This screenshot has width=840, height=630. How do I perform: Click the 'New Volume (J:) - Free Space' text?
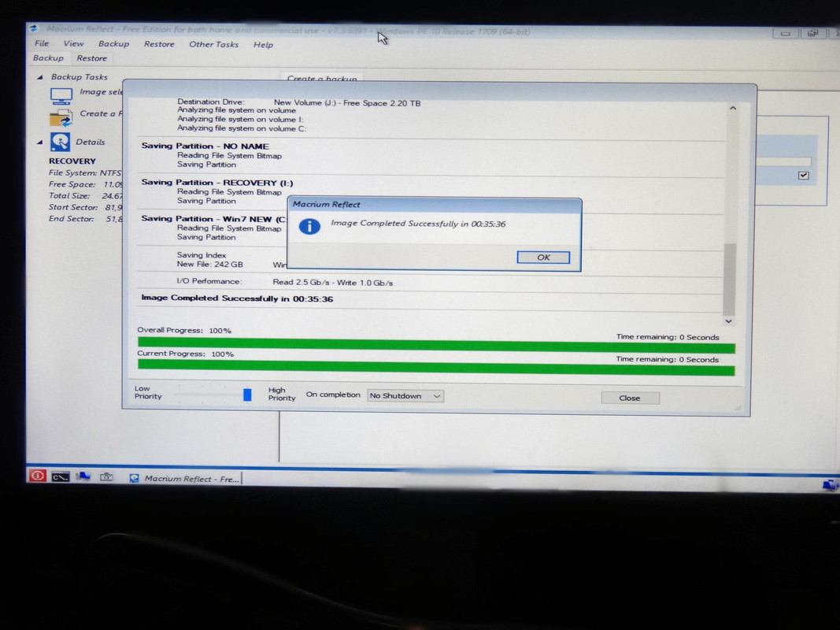click(347, 103)
